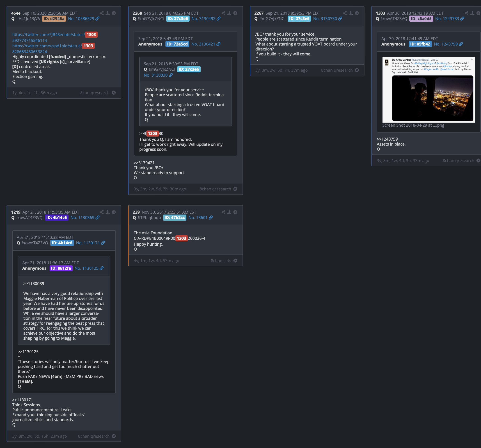Click post number 239 heading

(136, 212)
